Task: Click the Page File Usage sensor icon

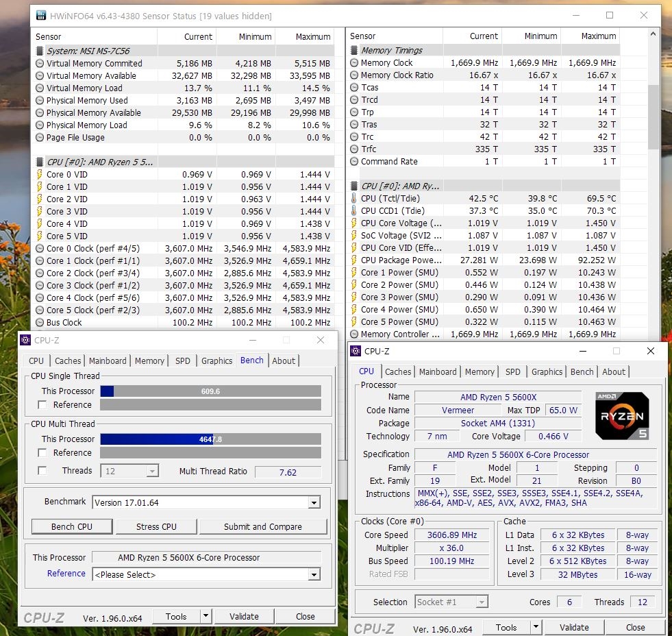Action: [x=40, y=138]
